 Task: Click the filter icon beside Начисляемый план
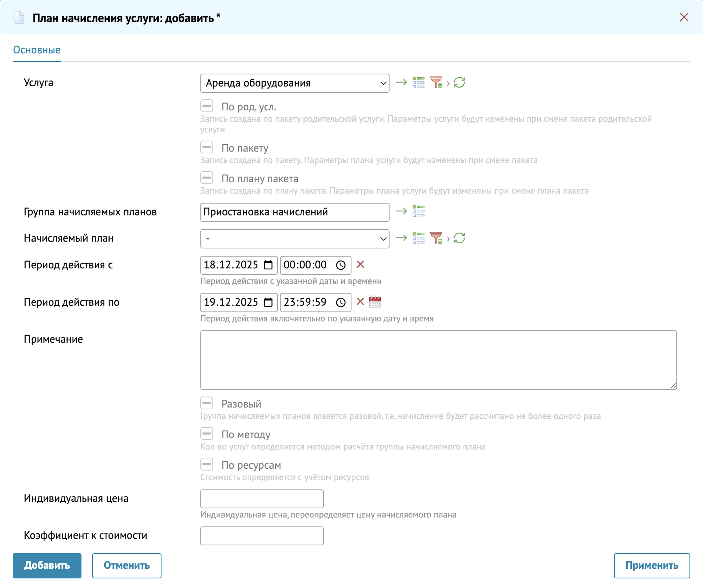436,238
